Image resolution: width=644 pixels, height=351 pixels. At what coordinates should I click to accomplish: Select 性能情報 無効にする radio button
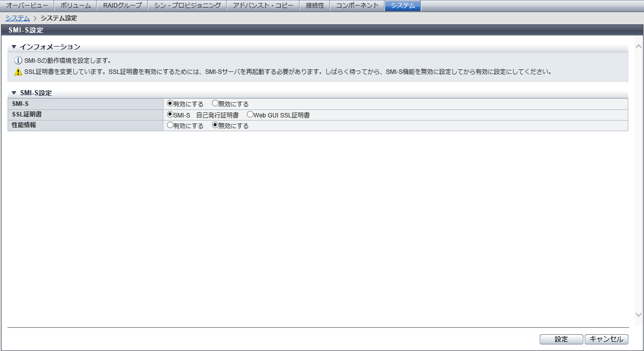coord(215,126)
